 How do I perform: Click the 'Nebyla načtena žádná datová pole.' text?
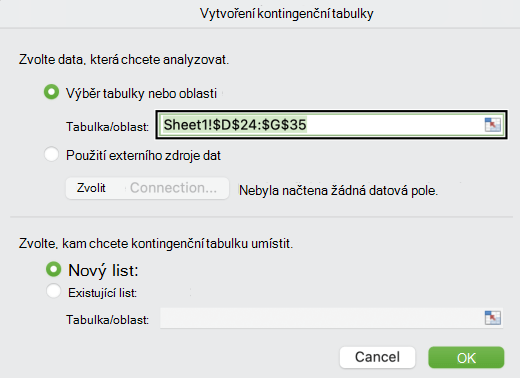tap(338, 191)
